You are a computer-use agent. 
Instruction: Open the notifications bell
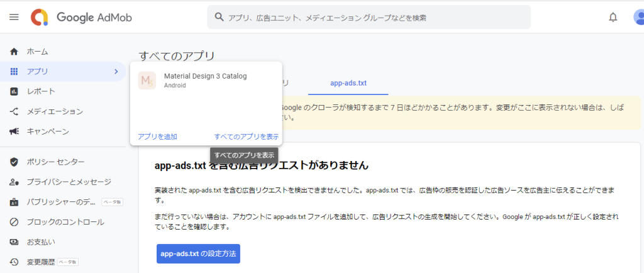click(613, 17)
